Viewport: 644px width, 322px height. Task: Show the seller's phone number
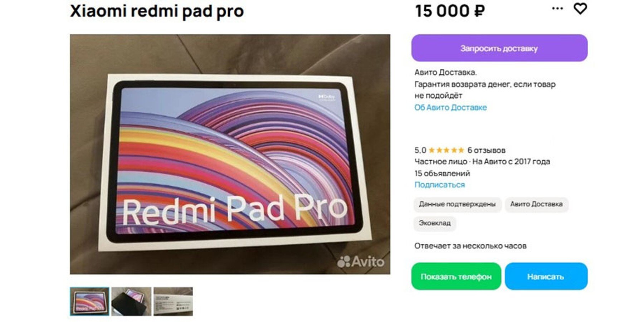coord(456,276)
